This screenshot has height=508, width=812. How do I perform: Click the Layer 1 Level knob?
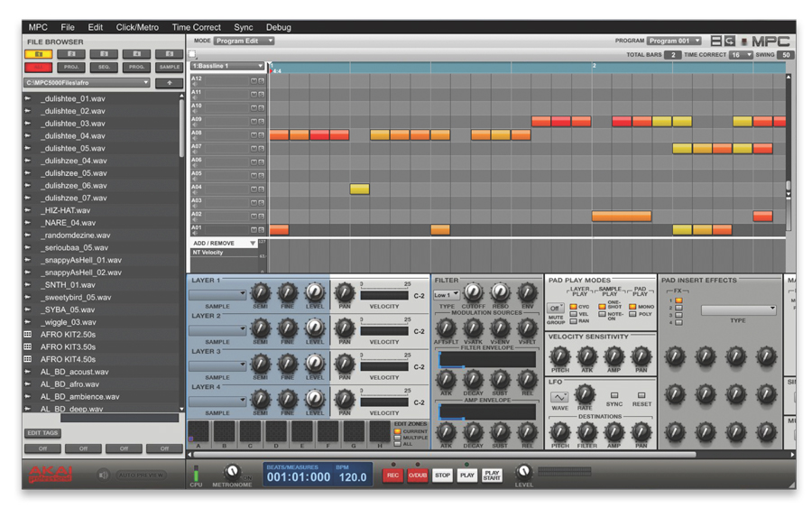pyautogui.click(x=314, y=292)
